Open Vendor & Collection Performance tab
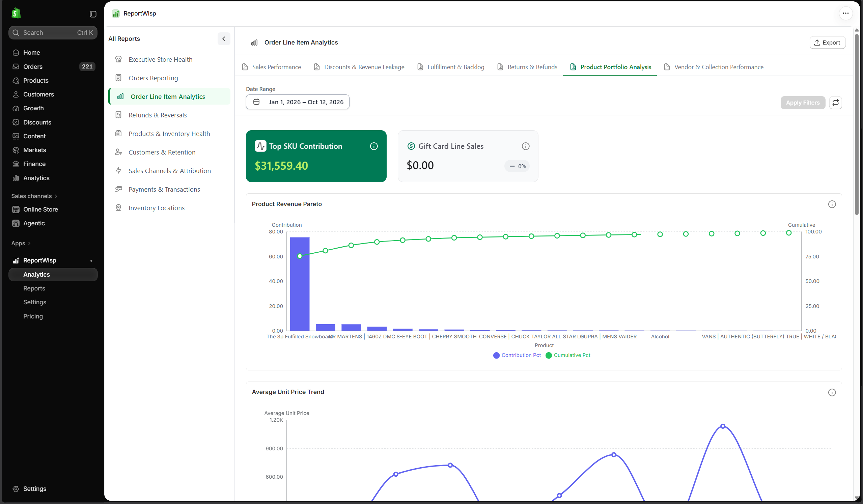The width and height of the screenshot is (863, 504). [713, 67]
